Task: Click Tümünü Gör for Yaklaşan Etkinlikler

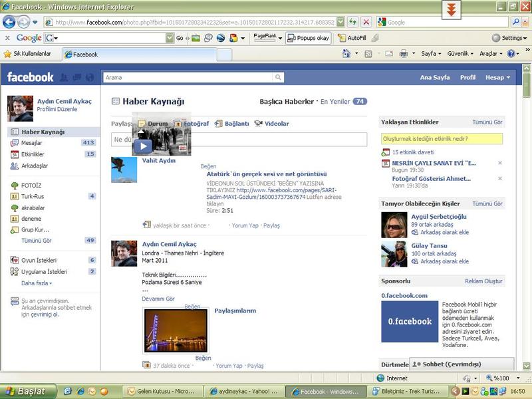Action: click(x=487, y=122)
